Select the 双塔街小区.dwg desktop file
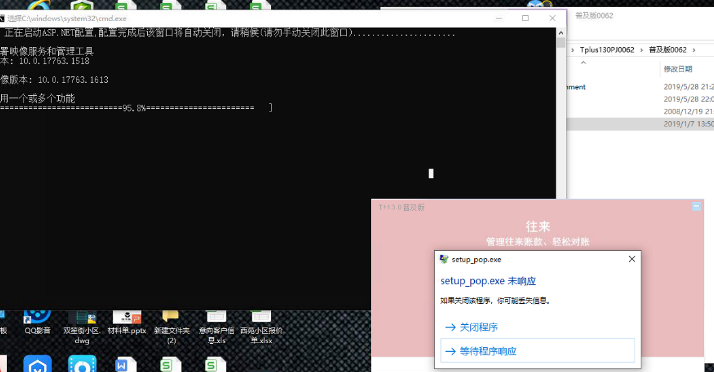 82,327
